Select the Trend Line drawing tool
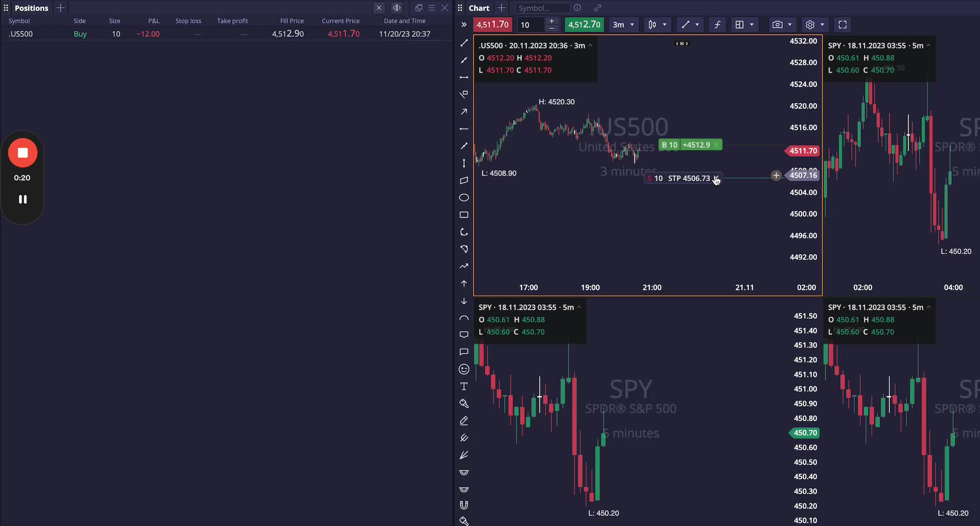 [x=464, y=43]
